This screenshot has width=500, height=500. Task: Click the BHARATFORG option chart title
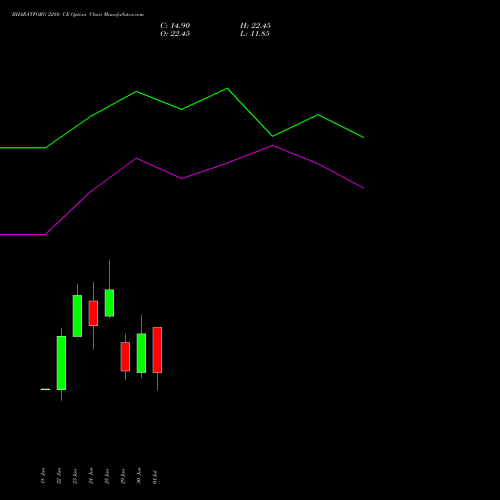pos(78,15)
